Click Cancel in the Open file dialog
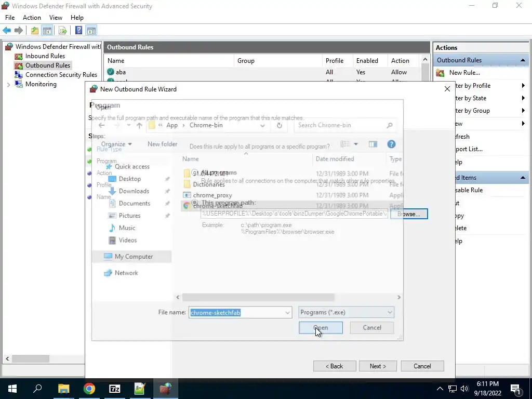This screenshot has width=532, height=399. click(x=372, y=328)
